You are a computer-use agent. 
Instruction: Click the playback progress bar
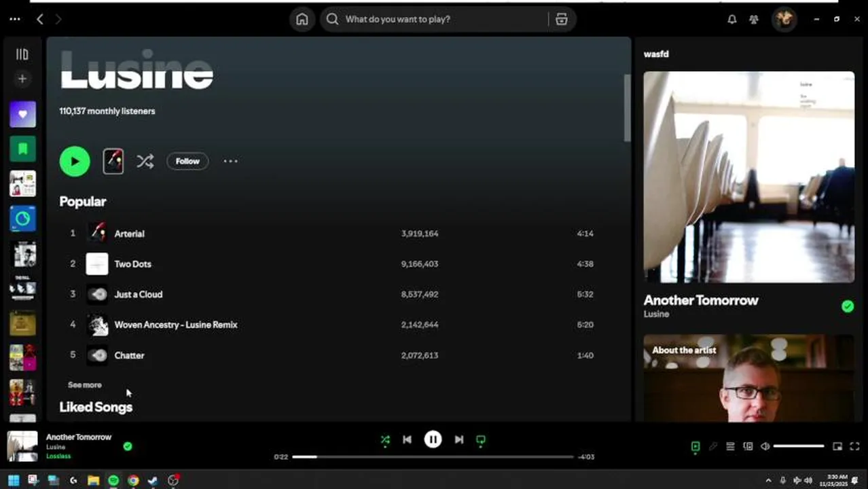click(433, 457)
